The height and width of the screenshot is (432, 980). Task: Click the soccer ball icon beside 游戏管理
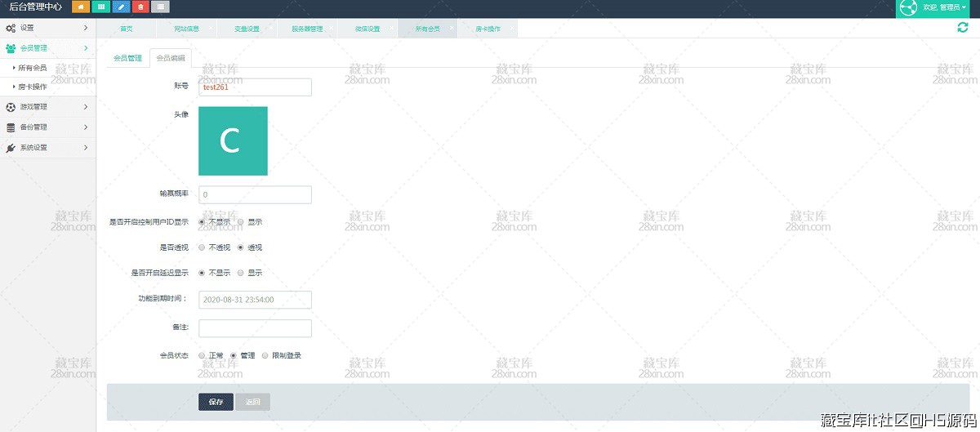11,107
